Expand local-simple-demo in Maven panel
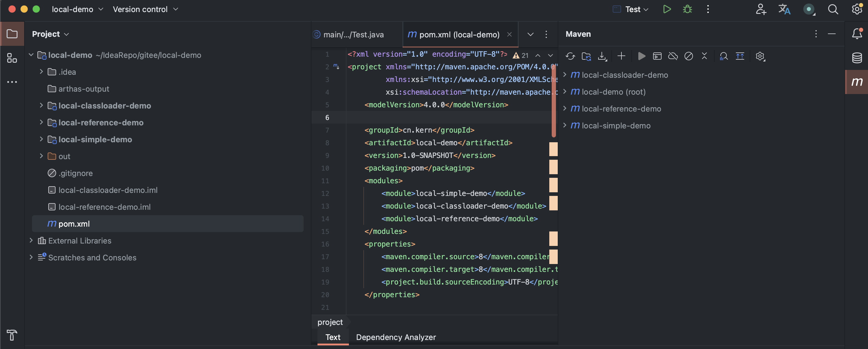This screenshot has height=349, width=868. [565, 125]
